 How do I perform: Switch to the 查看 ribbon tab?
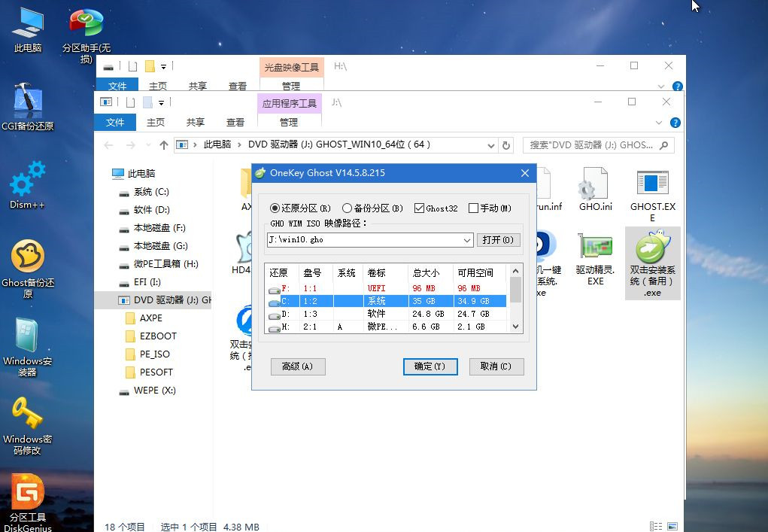coord(237,122)
